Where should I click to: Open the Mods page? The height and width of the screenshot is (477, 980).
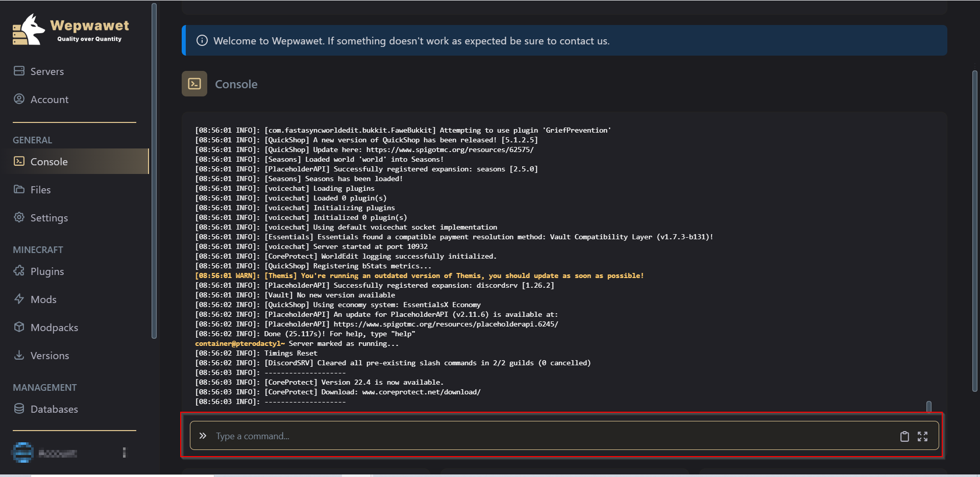click(x=43, y=299)
